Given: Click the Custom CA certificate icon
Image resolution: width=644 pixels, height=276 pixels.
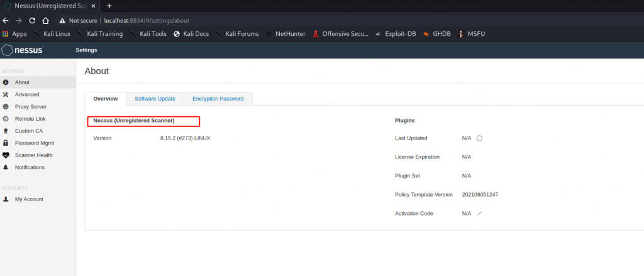Looking at the screenshot, I should tap(6, 131).
